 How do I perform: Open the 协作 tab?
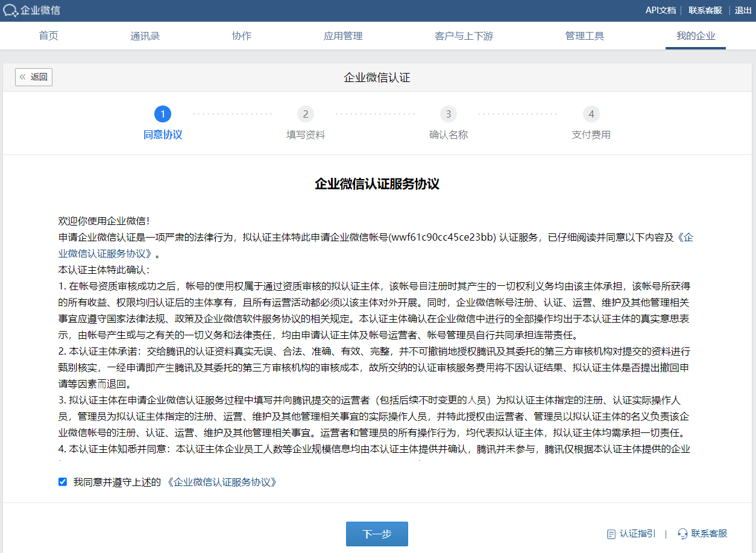(x=242, y=36)
